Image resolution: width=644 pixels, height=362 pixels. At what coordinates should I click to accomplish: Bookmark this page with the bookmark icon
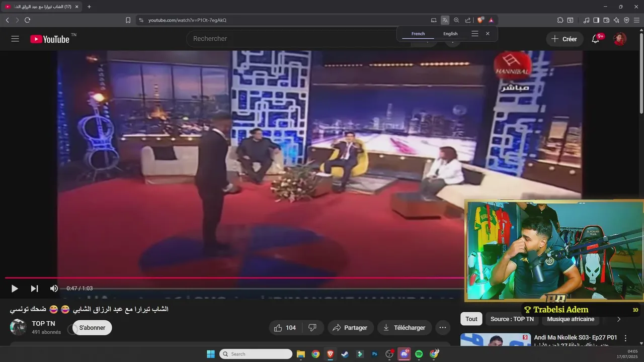[x=128, y=20]
